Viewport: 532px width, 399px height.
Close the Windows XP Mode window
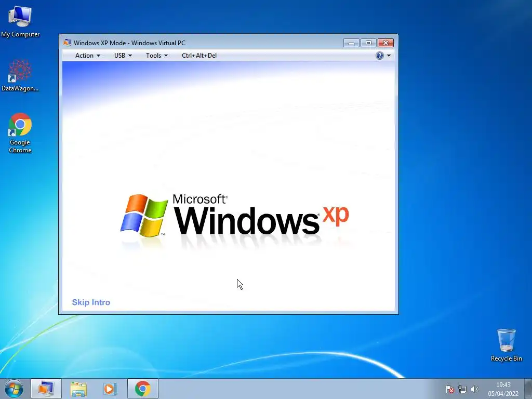pyautogui.click(x=385, y=43)
